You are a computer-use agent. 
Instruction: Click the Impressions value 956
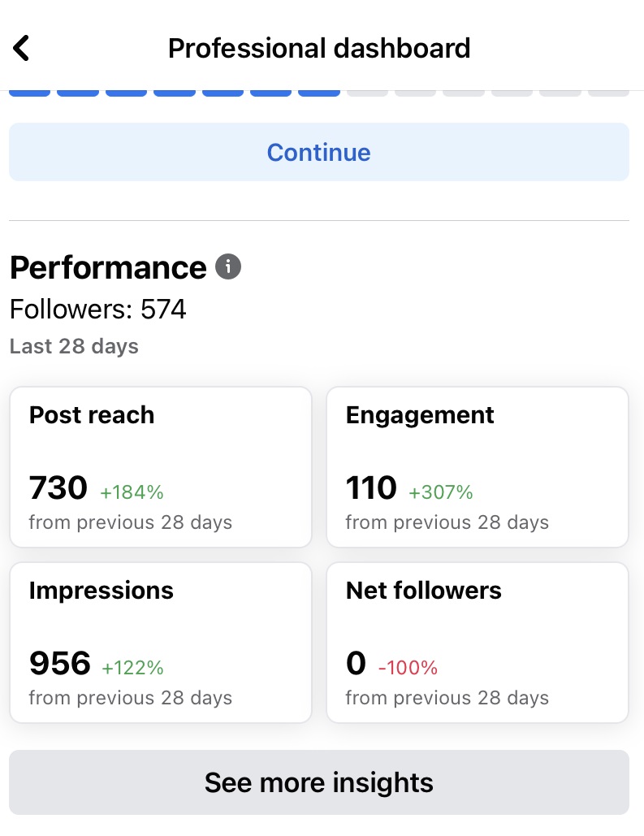[x=60, y=664]
